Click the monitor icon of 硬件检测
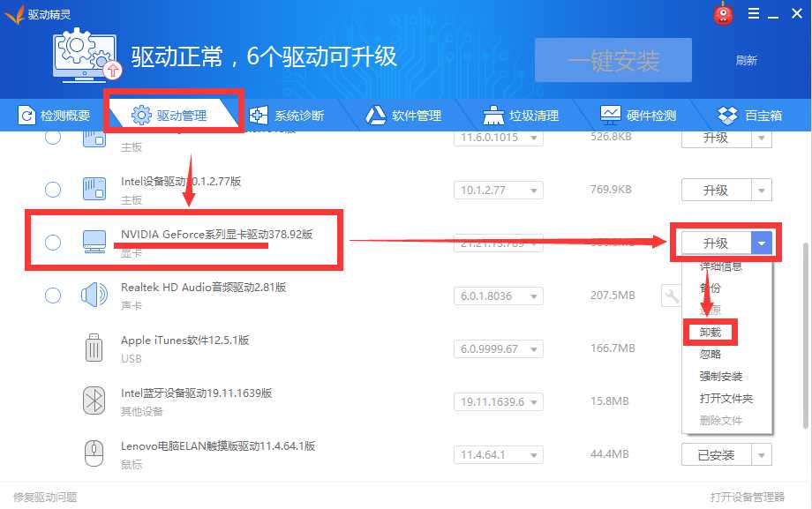Image resolution: width=812 pixels, height=509 pixels. [x=611, y=115]
